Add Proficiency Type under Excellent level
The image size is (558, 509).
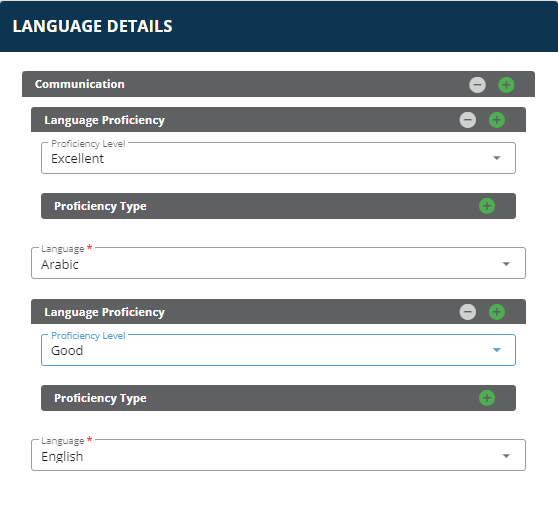point(487,206)
